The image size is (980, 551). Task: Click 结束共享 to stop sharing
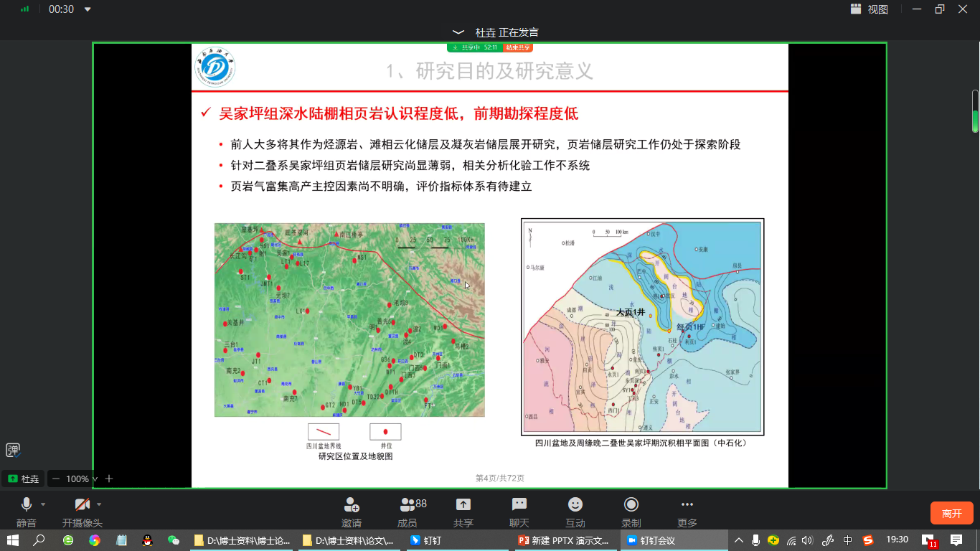tap(517, 47)
